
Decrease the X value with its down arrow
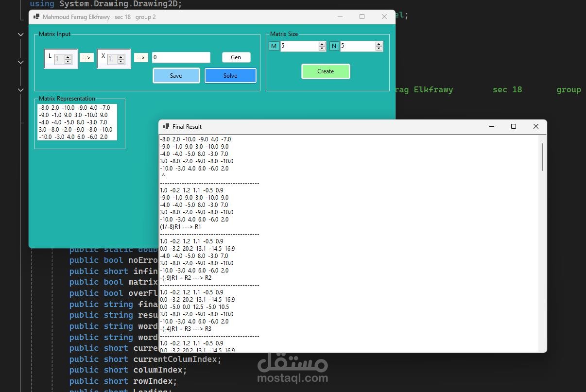pyautogui.click(x=121, y=61)
